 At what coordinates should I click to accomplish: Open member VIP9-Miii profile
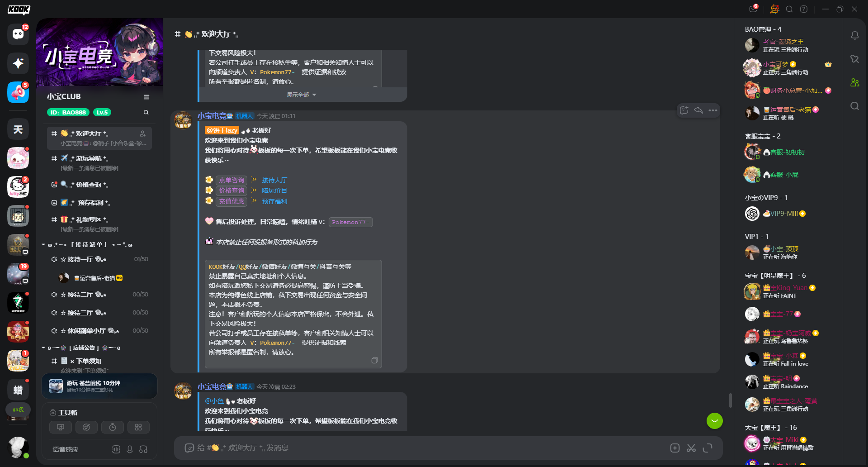coord(788,214)
